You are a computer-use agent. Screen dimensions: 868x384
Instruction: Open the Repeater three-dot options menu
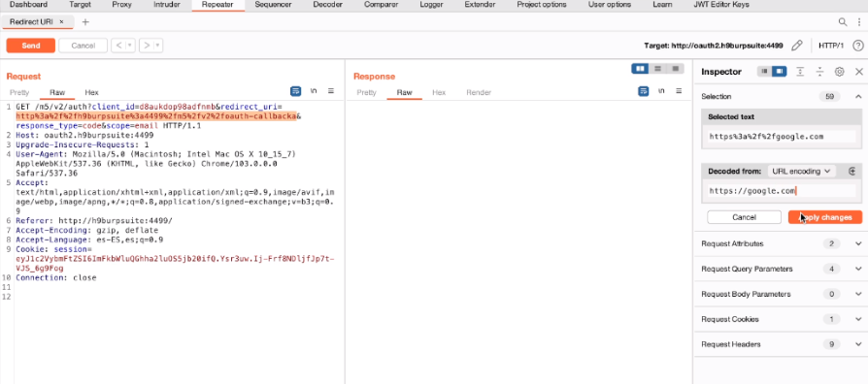pos(858,22)
